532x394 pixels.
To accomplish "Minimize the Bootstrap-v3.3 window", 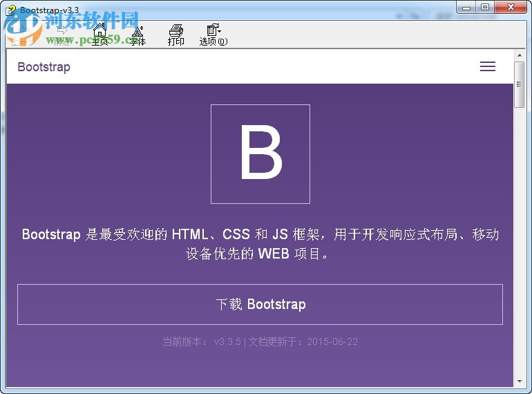I will coord(466,7).
